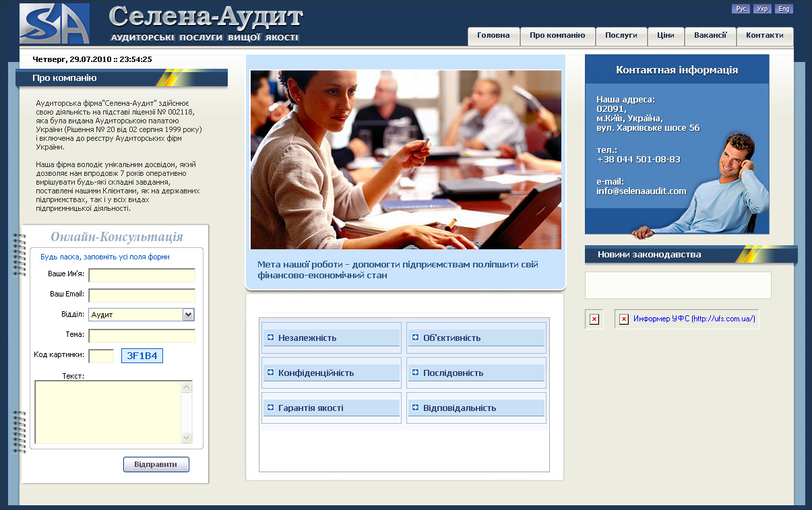Click the arrow icon next to Конфіденційність
This screenshot has height=510, width=812.
271,372
